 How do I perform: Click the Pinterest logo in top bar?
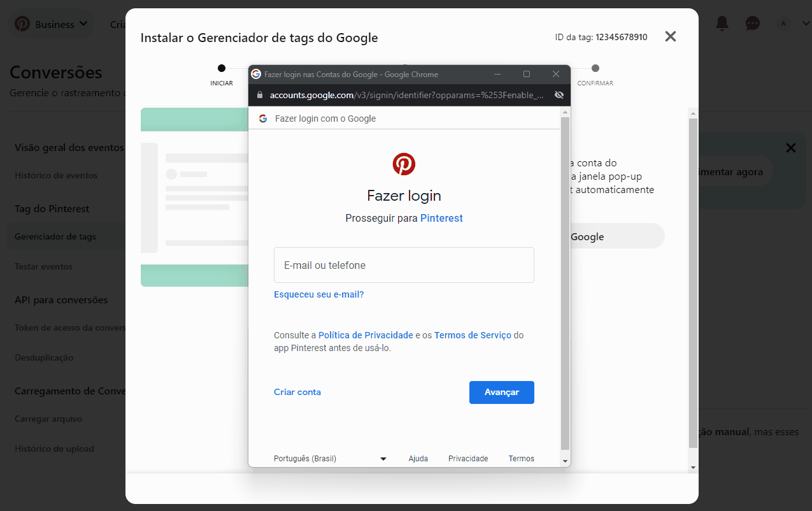[22, 24]
